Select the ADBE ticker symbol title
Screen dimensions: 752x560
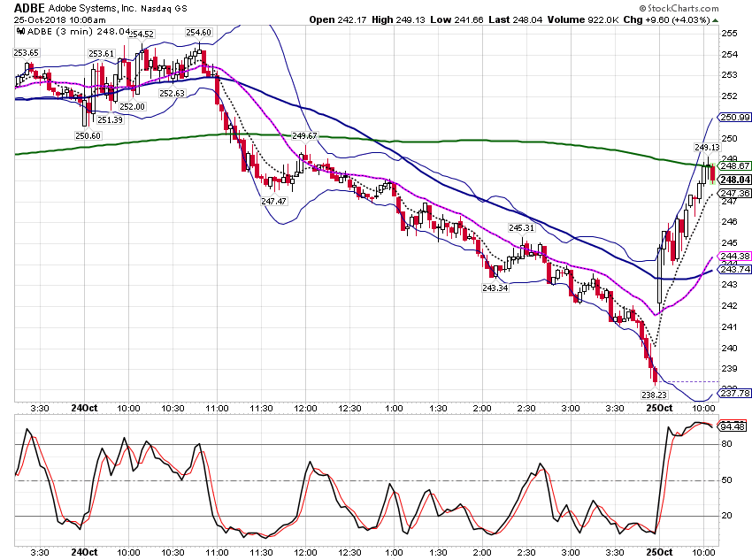[29, 8]
